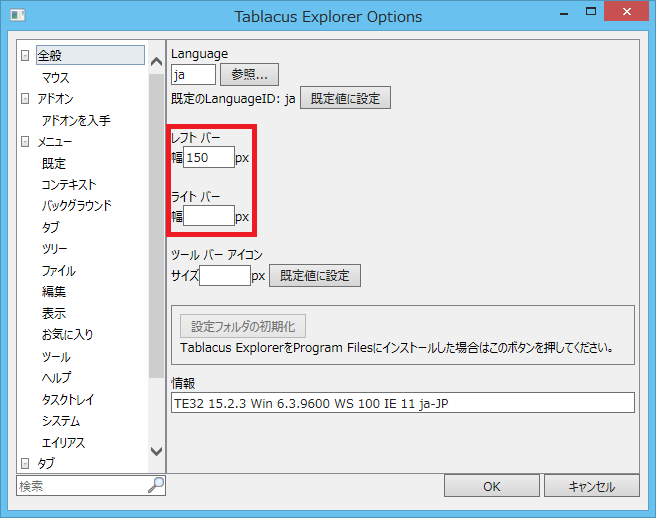Viewport: 656px width, 518px height.
Task: Open the タブ menu settings under メニュー
Action: tap(51, 227)
